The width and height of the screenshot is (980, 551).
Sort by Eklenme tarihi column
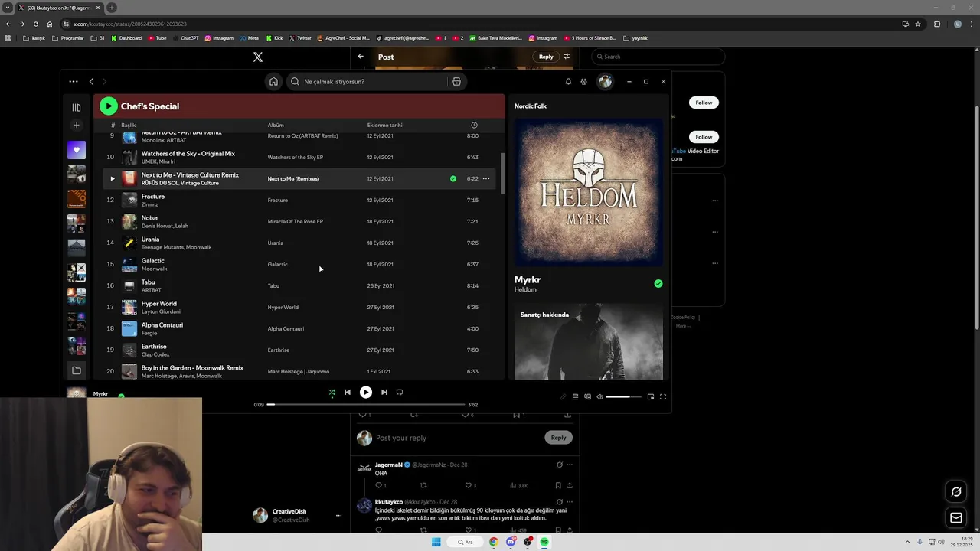click(384, 125)
